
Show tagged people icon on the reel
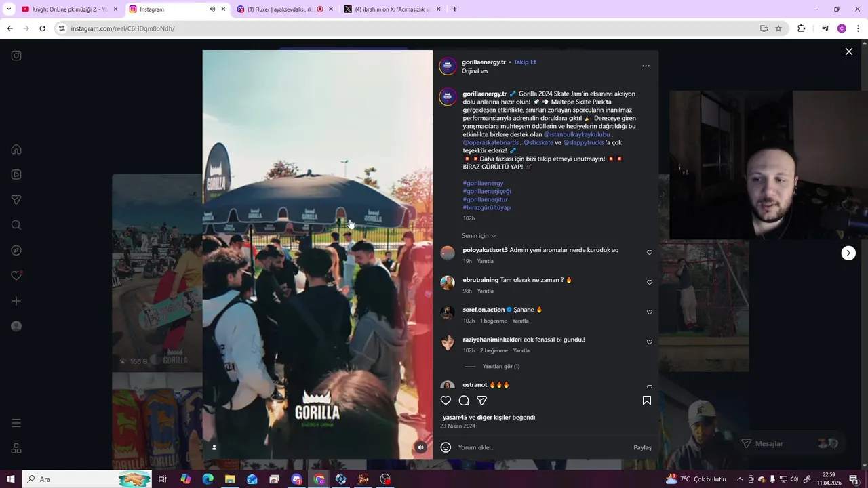(214, 447)
